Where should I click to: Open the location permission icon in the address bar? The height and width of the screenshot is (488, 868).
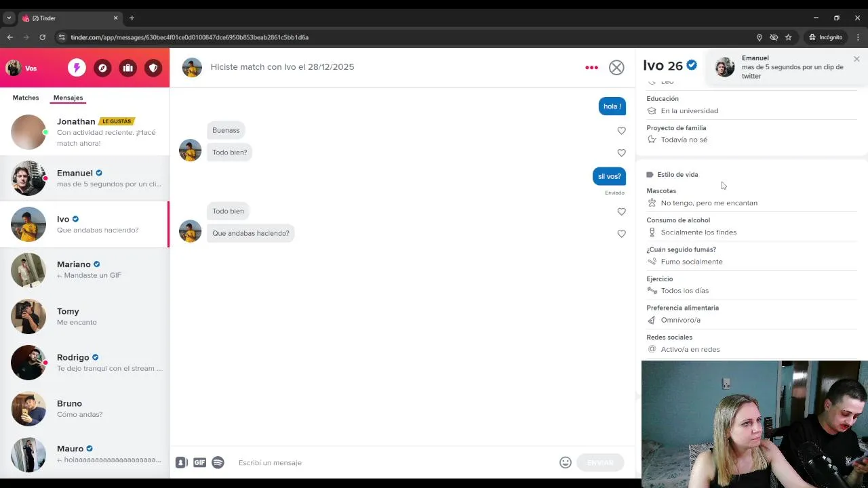point(759,37)
